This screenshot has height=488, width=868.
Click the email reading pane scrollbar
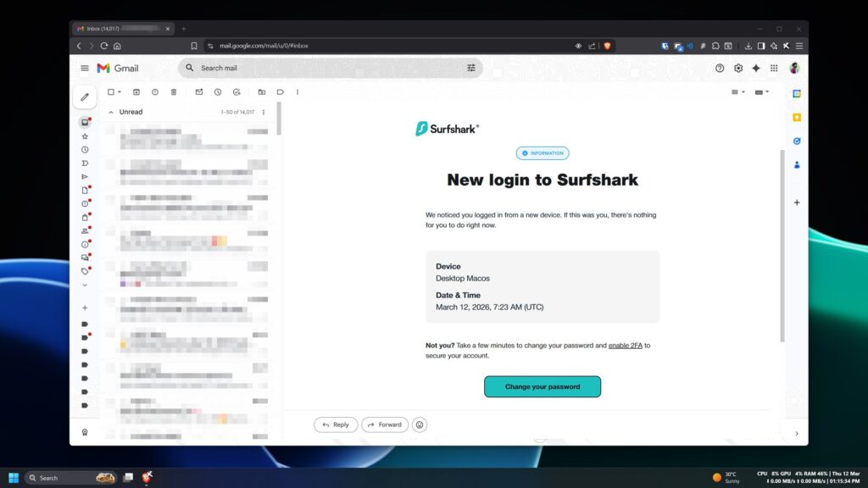coord(782,246)
